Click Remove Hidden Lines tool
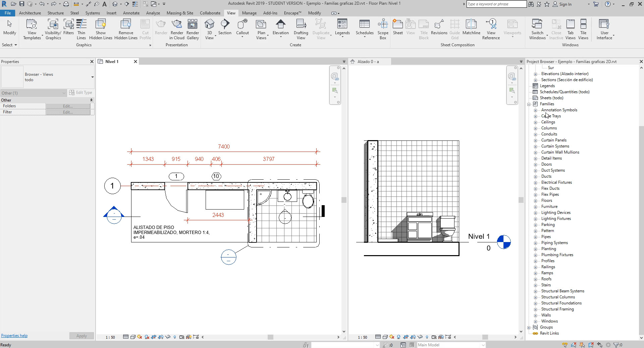 126,30
